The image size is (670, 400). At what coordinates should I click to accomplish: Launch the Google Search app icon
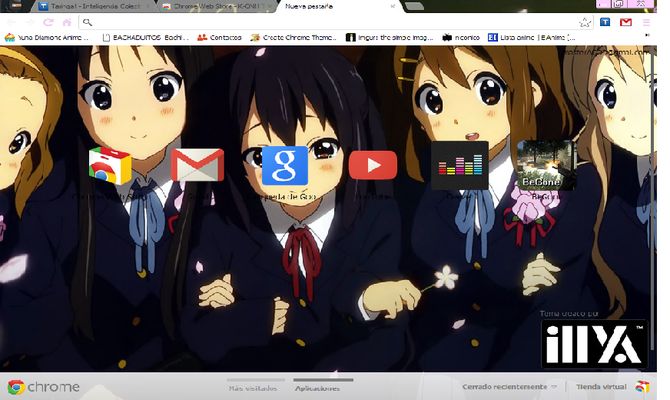[285, 165]
